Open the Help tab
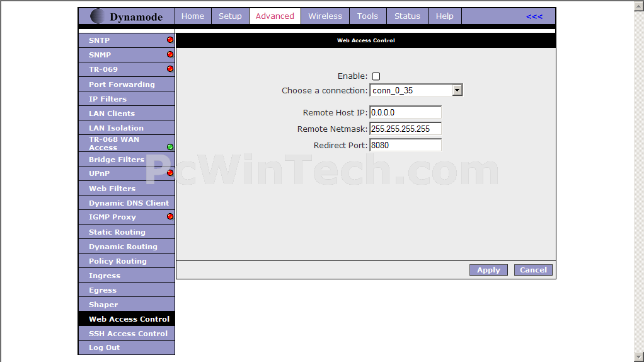Image resolution: width=644 pixels, height=362 pixels. click(444, 16)
